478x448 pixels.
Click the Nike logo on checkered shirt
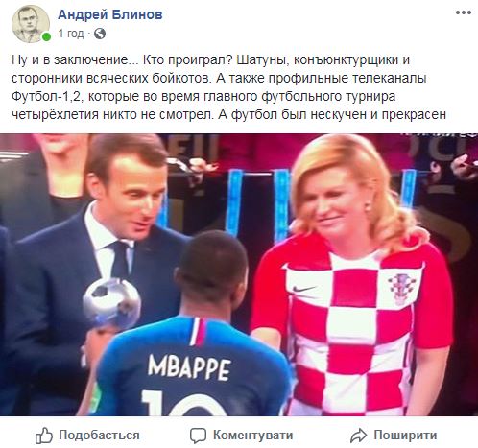303,289
